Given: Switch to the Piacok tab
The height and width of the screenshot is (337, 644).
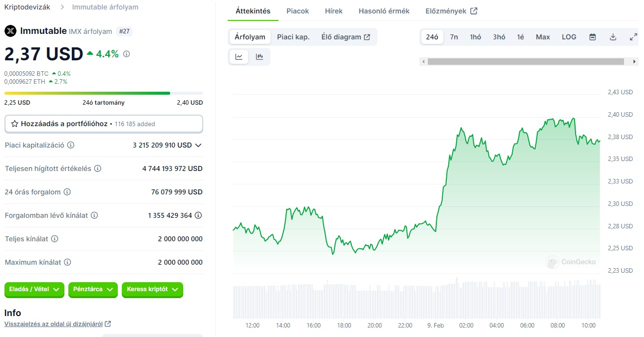Looking at the screenshot, I should [x=298, y=11].
